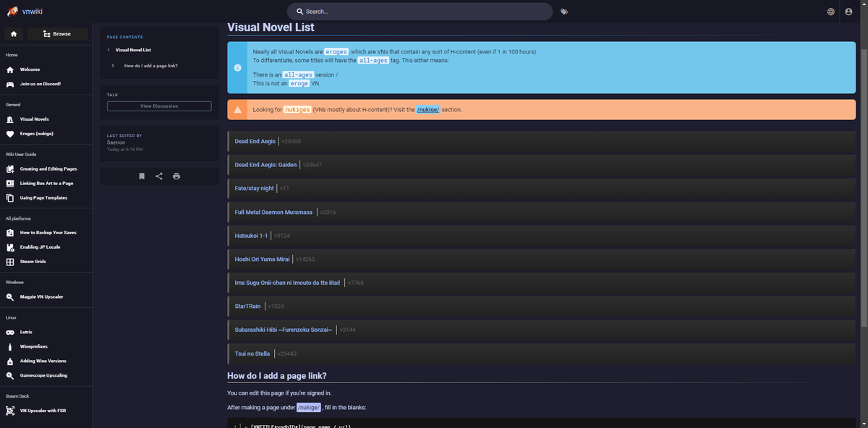Open StarTRain entry

[247, 307]
